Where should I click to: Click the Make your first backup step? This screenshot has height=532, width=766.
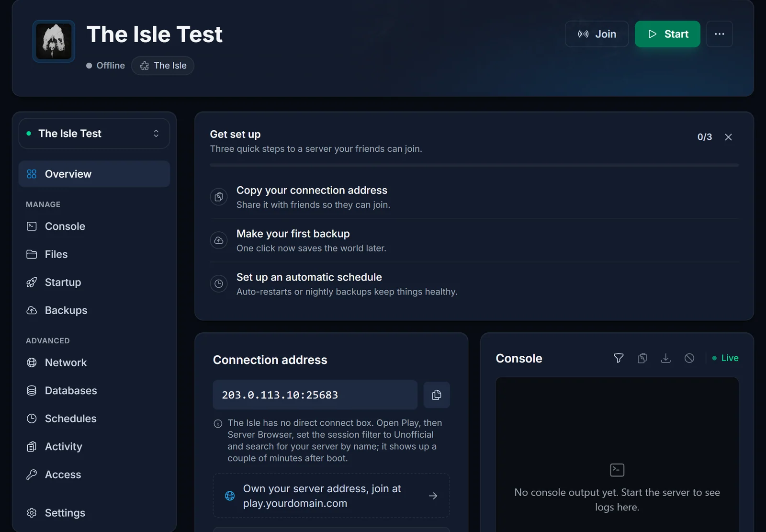click(474, 240)
